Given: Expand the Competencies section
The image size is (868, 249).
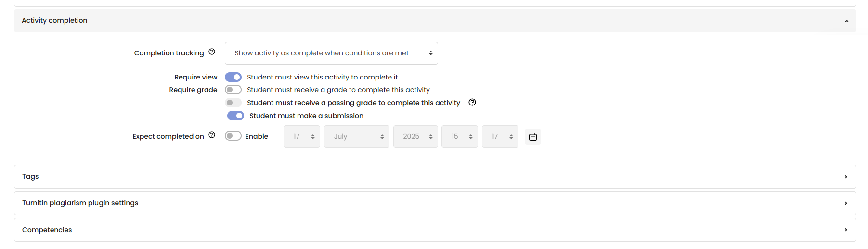Looking at the screenshot, I should pos(435,230).
